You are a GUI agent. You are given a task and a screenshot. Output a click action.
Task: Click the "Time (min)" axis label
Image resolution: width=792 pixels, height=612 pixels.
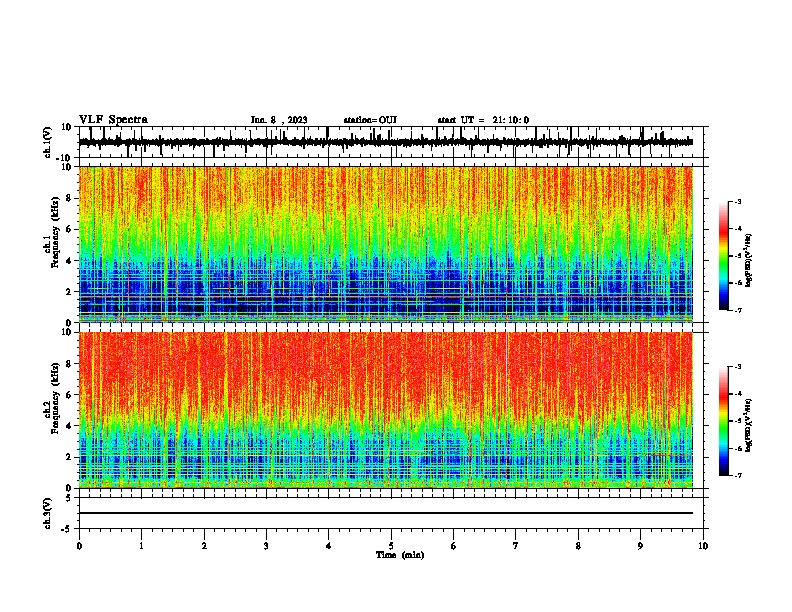click(x=400, y=555)
